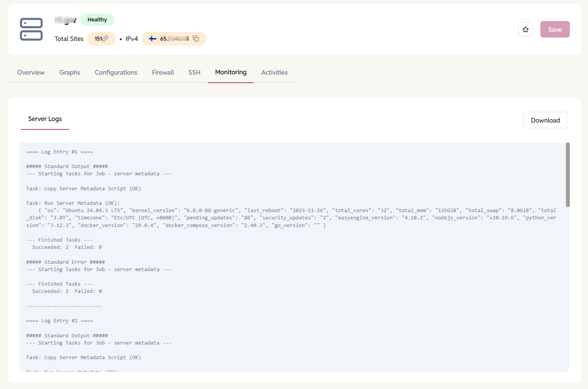Viewport: 588px width, 389px height.
Task: Open the Firewall tab
Action: pyautogui.click(x=163, y=72)
